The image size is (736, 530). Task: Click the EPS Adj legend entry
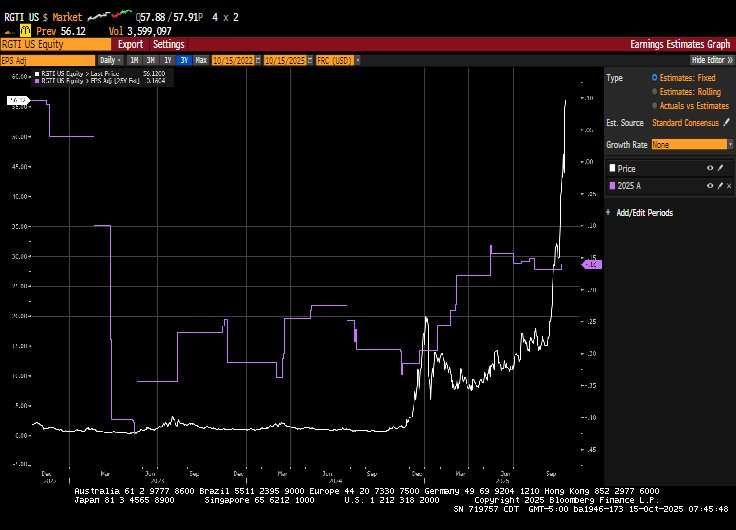pyautogui.click(x=90, y=81)
